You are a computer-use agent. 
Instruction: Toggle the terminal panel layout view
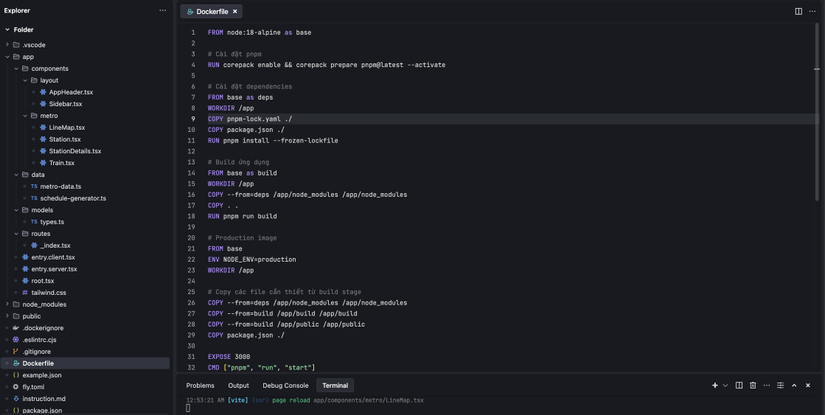[780, 385]
